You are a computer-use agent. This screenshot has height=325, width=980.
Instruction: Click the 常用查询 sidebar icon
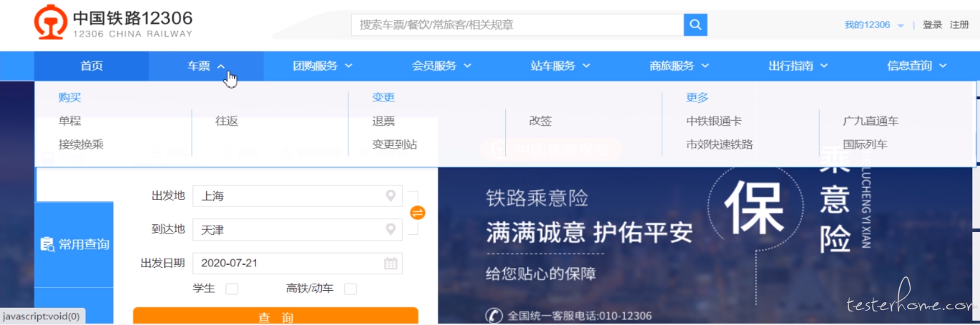coord(48,244)
